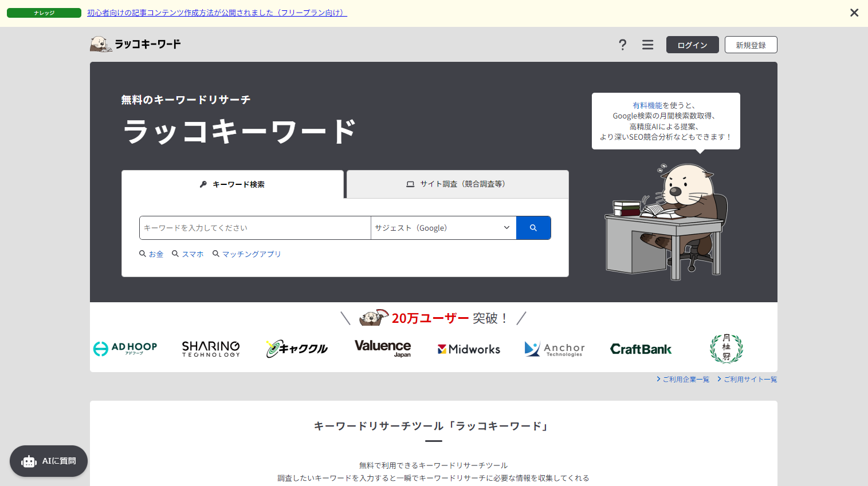The image size is (868, 486).
Task: Click the key icon on キーワード検索 tab
Action: (x=203, y=184)
